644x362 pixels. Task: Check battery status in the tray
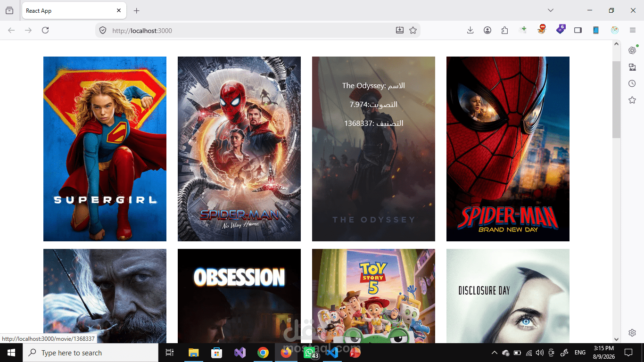[x=517, y=353]
